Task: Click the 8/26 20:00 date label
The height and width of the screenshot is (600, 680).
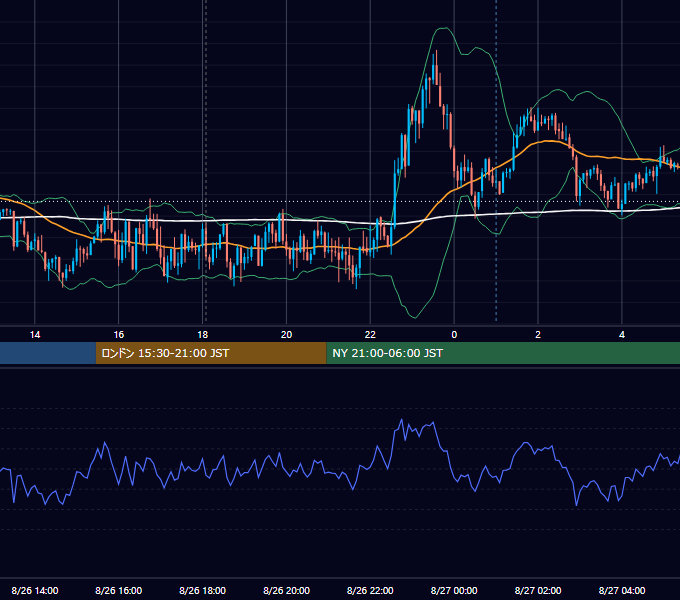Action: (x=286, y=590)
